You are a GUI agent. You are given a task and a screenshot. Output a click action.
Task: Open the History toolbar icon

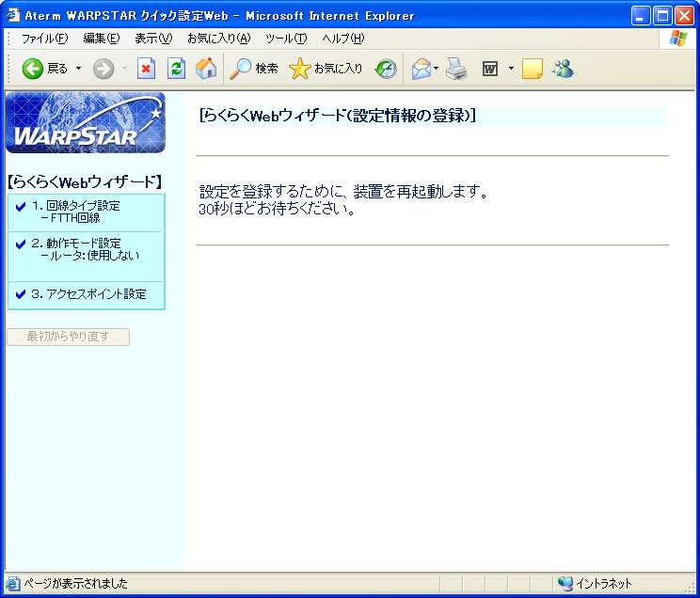[x=386, y=69]
